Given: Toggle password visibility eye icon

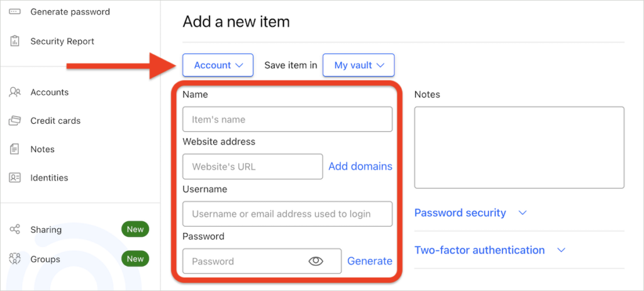Looking at the screenshot, I should click(316, 261).
